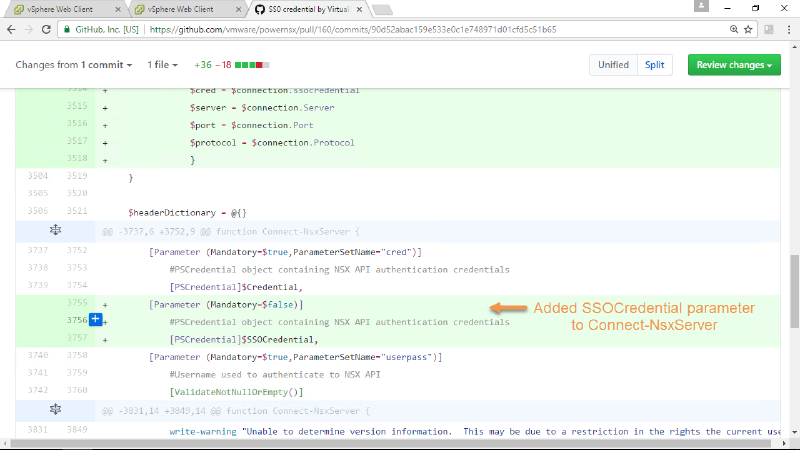Click the diffstat +36 -18 indicator

pyautogui.click(x=232, y=65)
